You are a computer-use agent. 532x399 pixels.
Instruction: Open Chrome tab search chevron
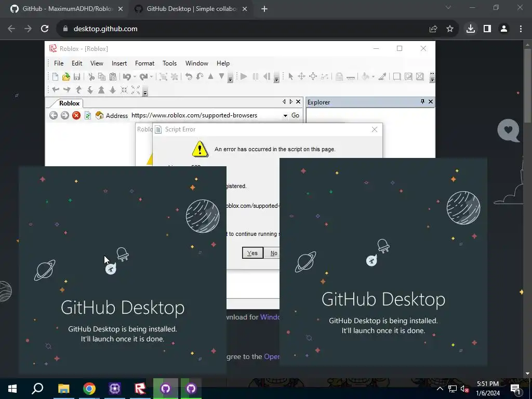click(x=448, y=7)
